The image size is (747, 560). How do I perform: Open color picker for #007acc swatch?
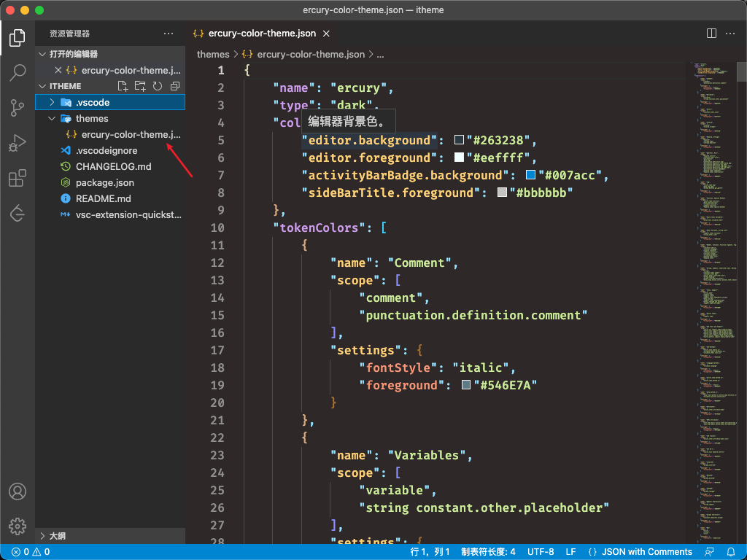click(x=530, y=175)
